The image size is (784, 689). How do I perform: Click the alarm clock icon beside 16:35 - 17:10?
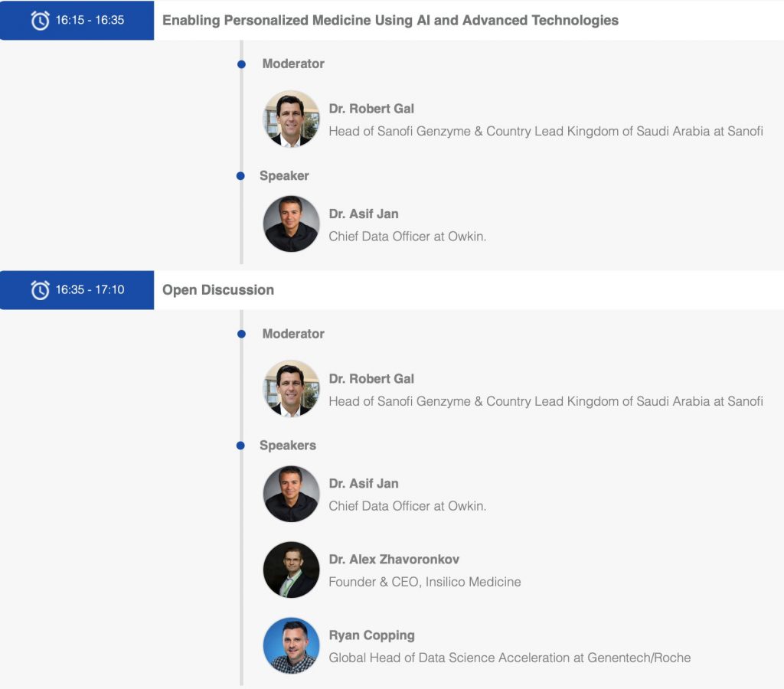[40, 290]
